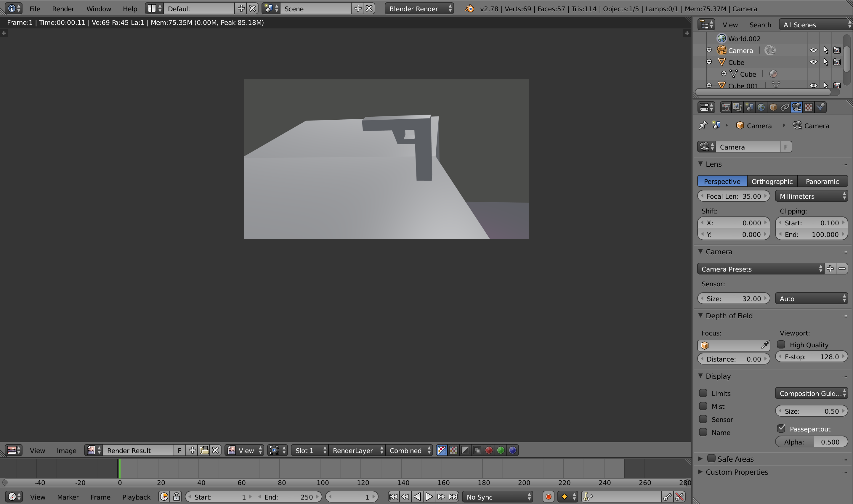
Task: Open the Composition Guides dropdown
Action: (812, 393)
